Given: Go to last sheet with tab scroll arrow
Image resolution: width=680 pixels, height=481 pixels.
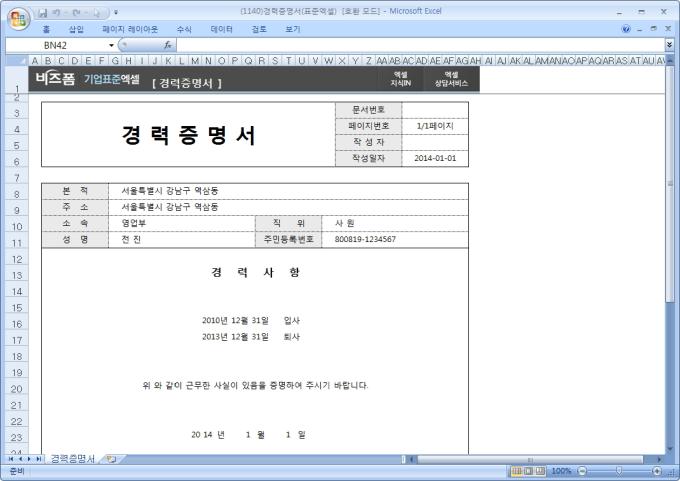Looking at the screenshot, I should click(39, 459).
